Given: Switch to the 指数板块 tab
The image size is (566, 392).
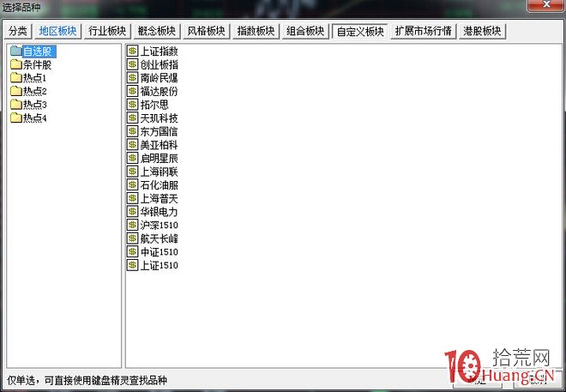Looking at the screenshot, I should click(256, 32).
